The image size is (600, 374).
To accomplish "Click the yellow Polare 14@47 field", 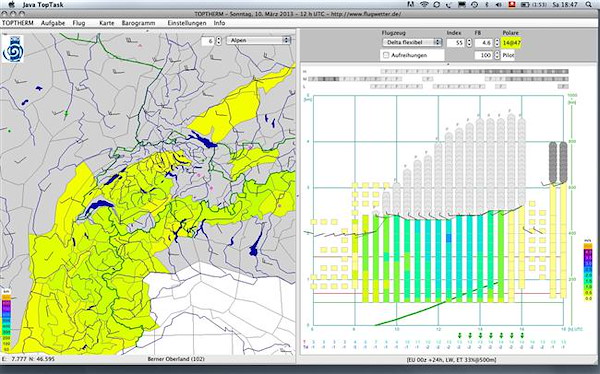I will tap(512, 43).
